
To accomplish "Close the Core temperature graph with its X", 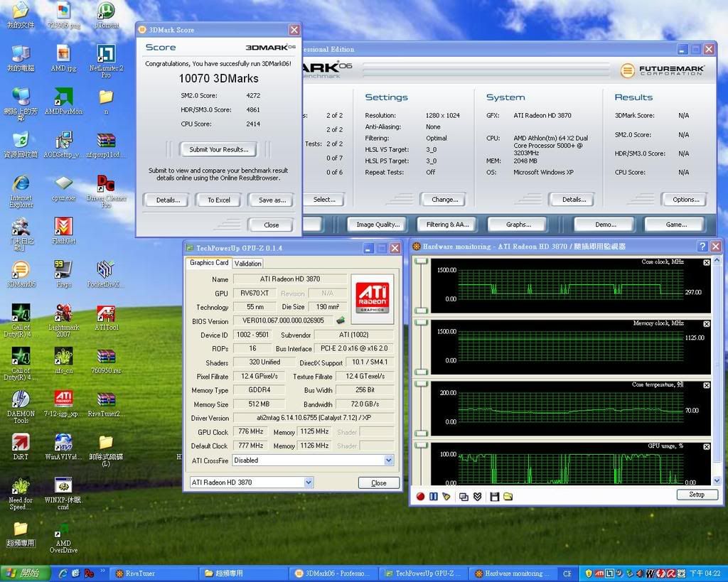I will (706, 385).
